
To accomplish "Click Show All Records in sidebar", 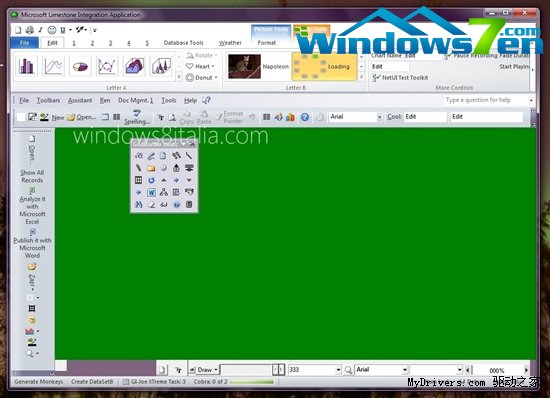I will click(x=32, y=176).
